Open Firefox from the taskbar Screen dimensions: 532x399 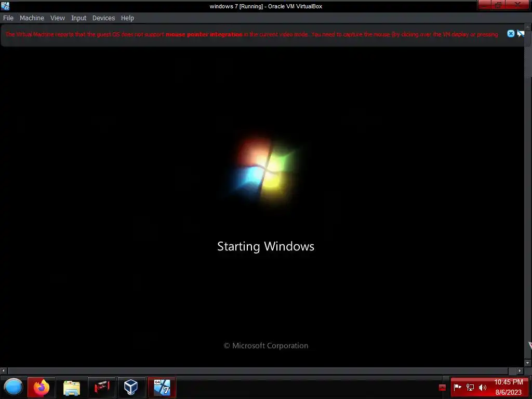(41, 387)
